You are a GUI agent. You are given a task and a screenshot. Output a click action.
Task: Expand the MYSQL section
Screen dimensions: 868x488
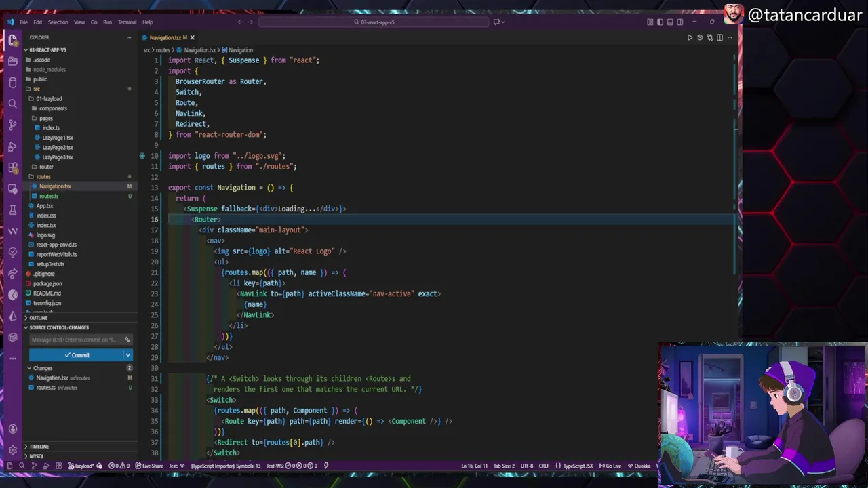[26, 456]
